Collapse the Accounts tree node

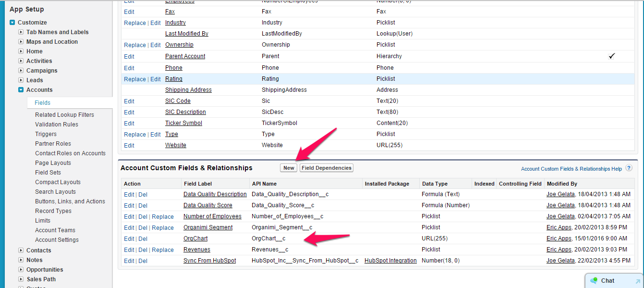(21, 90)
